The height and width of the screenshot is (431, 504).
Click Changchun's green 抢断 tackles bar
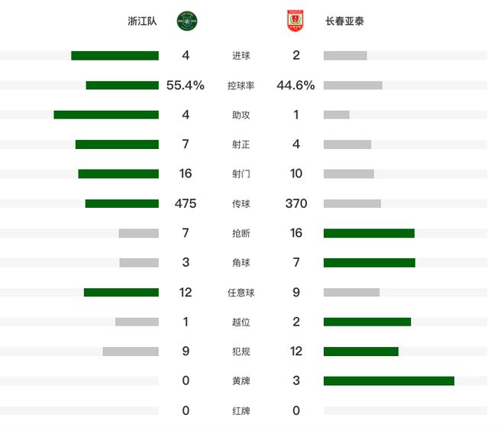[369, 233]
